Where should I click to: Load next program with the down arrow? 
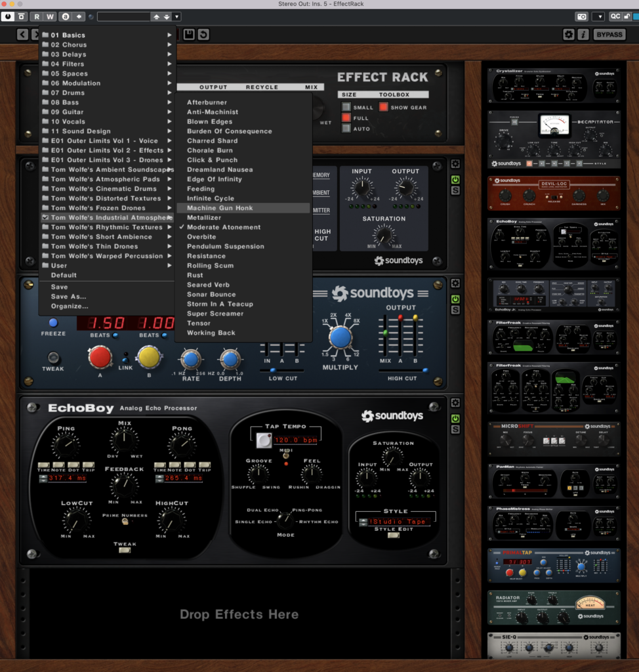coord(167,16)
